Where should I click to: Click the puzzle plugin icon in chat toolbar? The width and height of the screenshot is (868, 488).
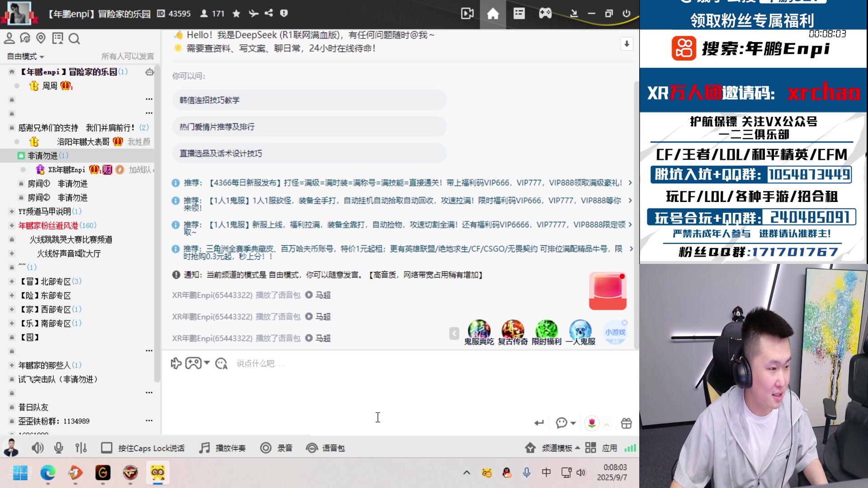[176, 363]
